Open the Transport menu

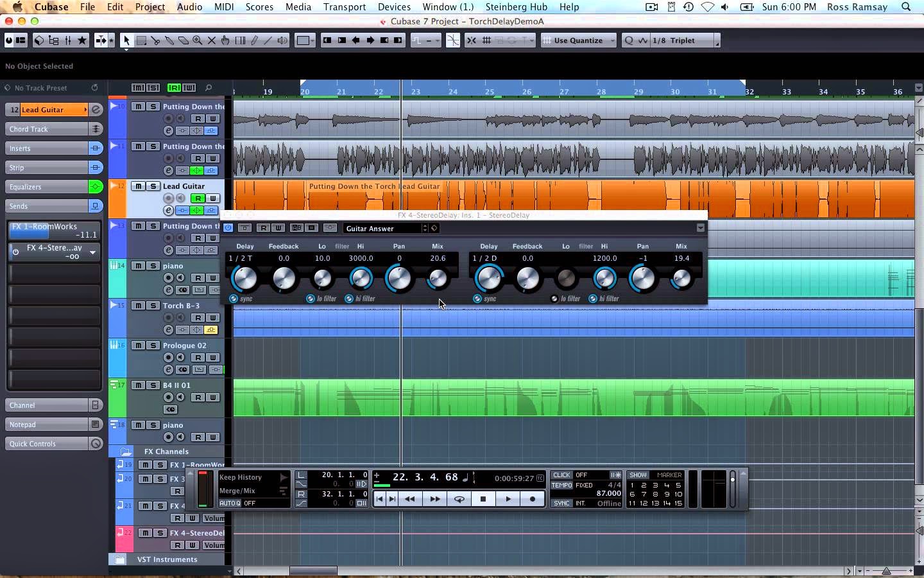345,7
